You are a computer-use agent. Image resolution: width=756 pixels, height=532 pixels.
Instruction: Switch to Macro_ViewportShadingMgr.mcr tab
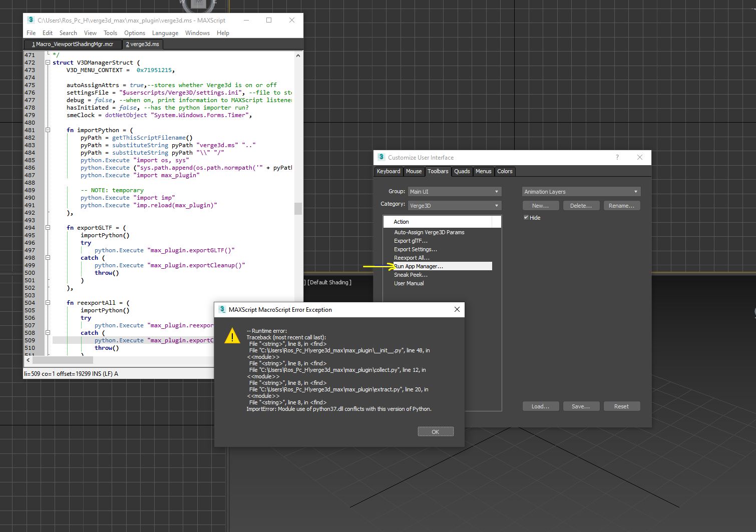[73, 44]
